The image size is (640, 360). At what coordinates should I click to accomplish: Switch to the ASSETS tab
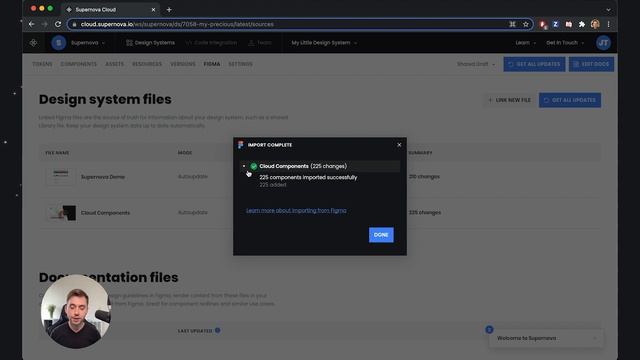[x=114, y=64]
